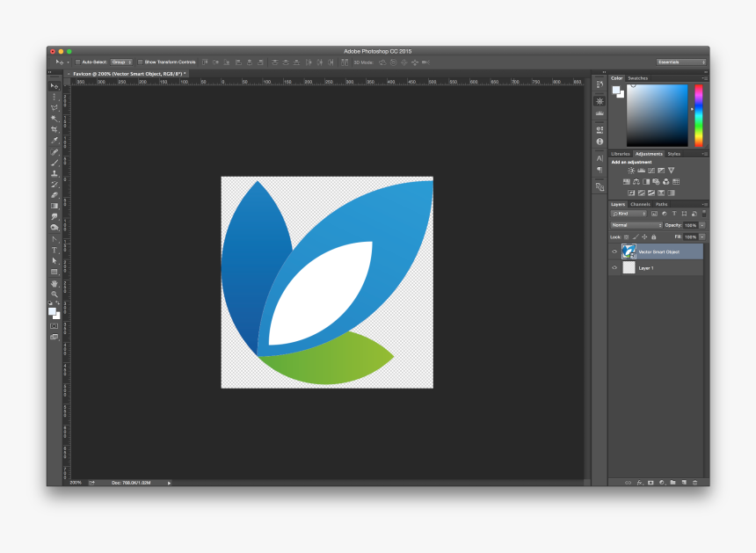Toggle lock all padlock

[x=654, y=237]
